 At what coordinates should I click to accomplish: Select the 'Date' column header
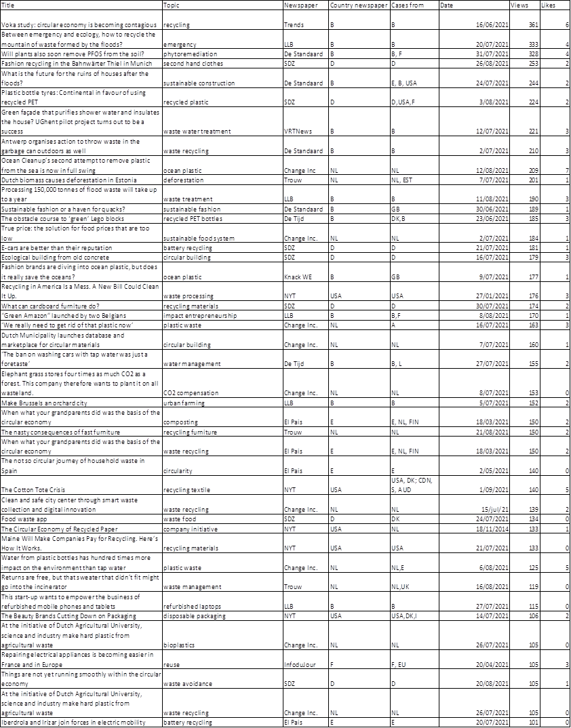click(474, 5)
